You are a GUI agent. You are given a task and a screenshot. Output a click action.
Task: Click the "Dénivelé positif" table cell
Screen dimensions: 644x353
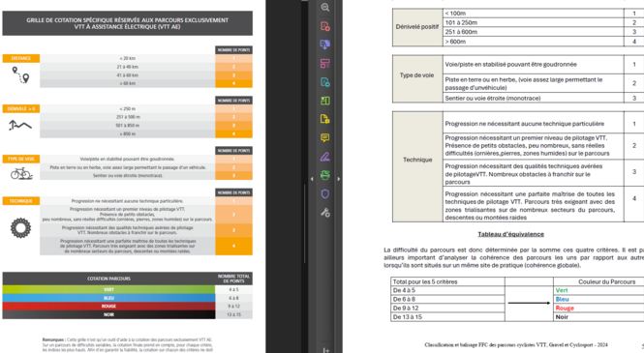417,27
